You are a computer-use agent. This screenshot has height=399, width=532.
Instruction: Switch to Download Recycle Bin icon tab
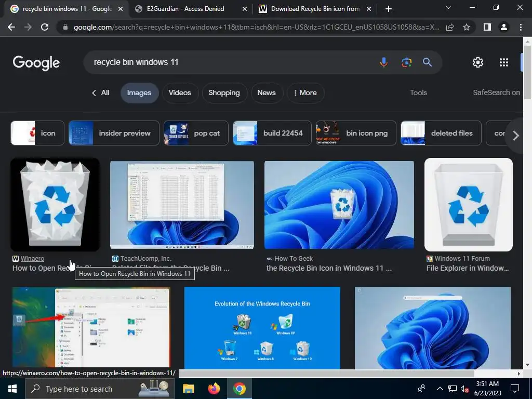pyautogui.click(x=315, y=9)
